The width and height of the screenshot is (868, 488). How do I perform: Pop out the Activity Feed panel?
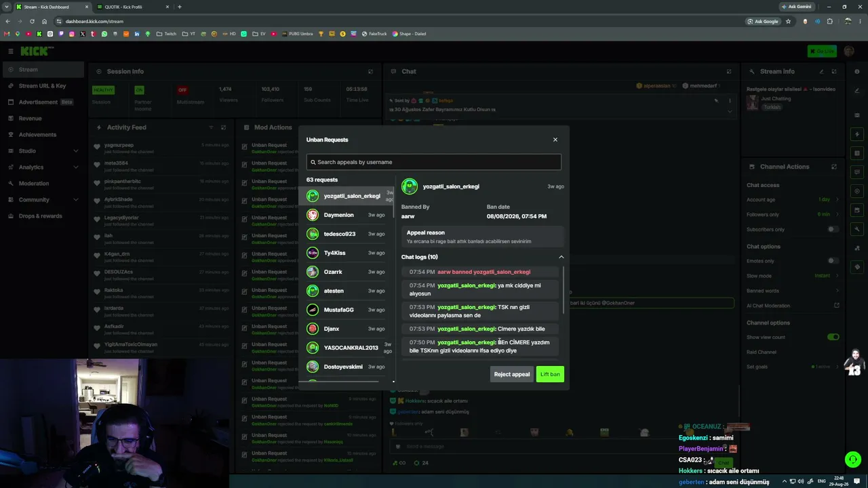223,127
